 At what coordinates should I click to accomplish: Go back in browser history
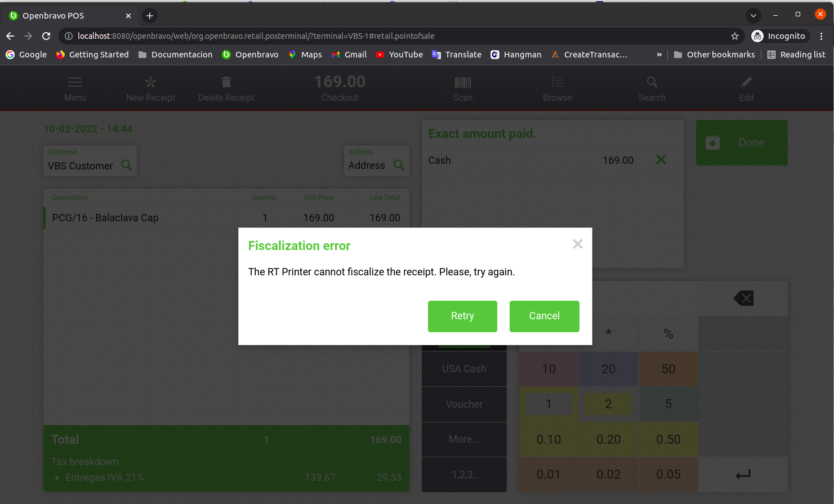tap(10, 36)
